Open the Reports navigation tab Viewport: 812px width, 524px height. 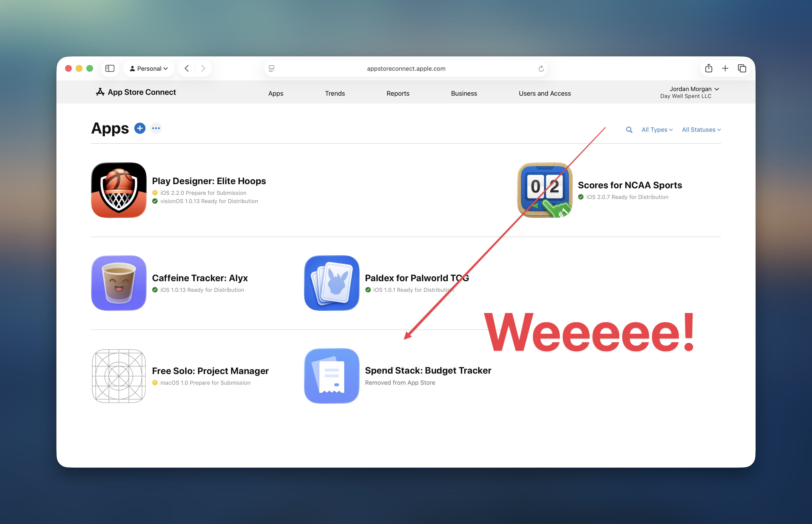click(398, 93)
